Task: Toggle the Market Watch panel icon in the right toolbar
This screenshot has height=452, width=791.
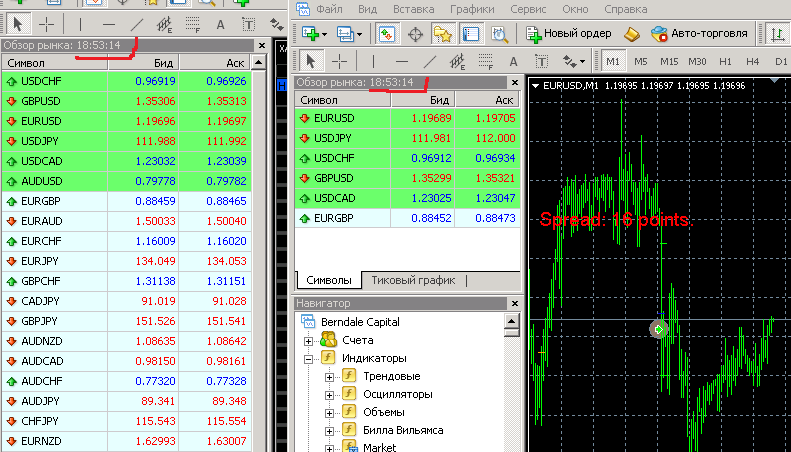Action: pyautogui.click(x=387, y=34)
